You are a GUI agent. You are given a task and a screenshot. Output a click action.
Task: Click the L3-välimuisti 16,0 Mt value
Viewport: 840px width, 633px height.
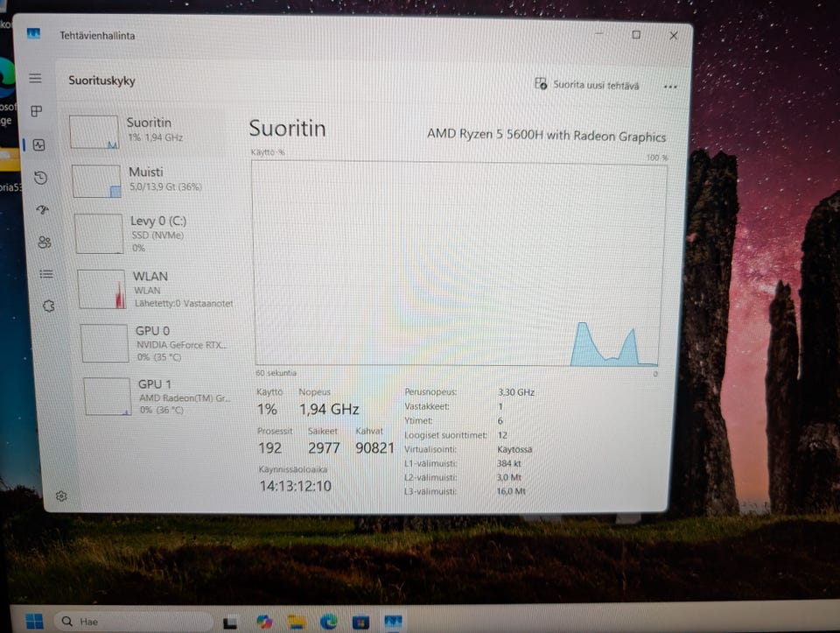tap(511, 491)
